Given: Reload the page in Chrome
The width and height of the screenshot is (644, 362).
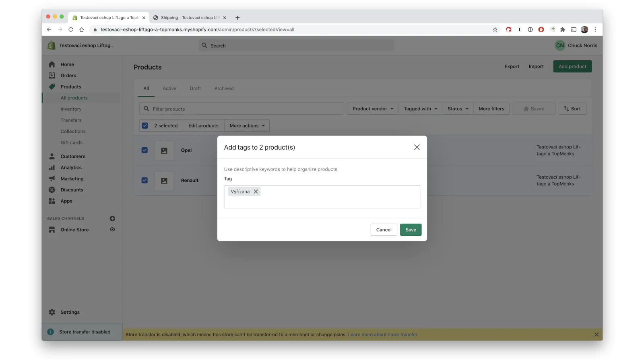Looking at the screenshot, I should [x=71, y=29].
